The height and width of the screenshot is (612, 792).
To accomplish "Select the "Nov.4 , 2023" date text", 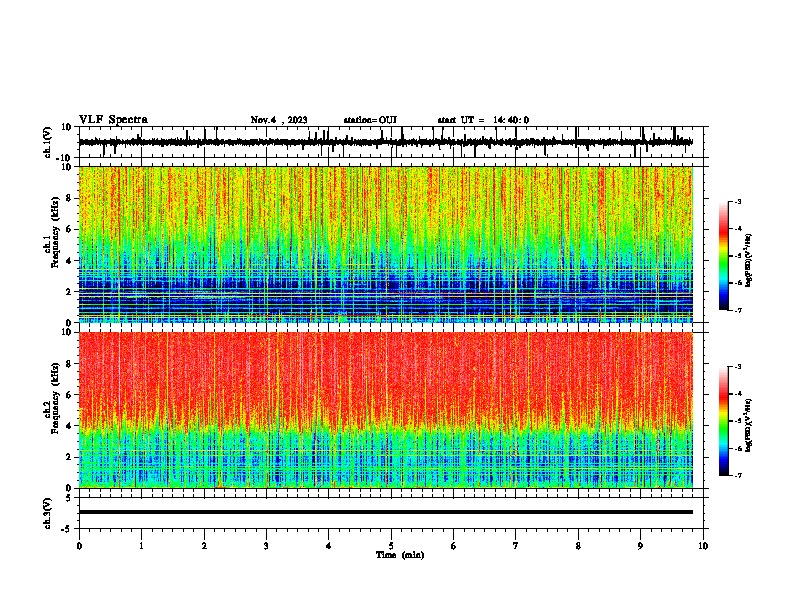I will (279, 120).
